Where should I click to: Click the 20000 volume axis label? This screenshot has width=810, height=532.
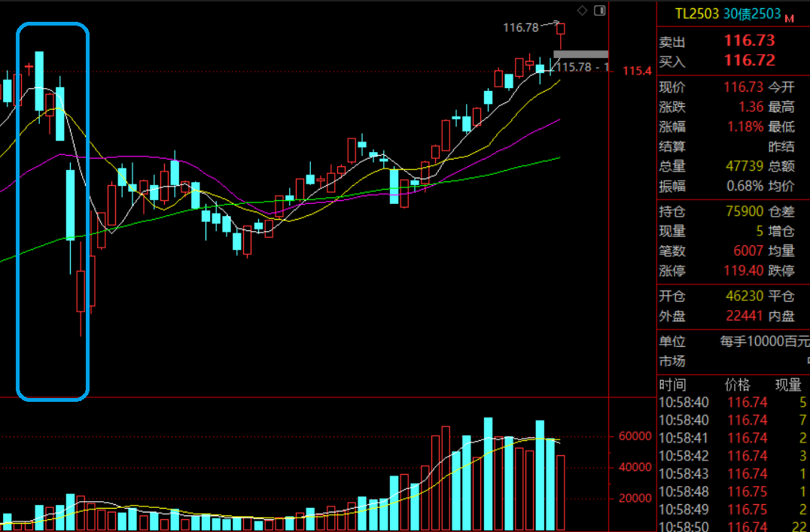pos(635,498)
